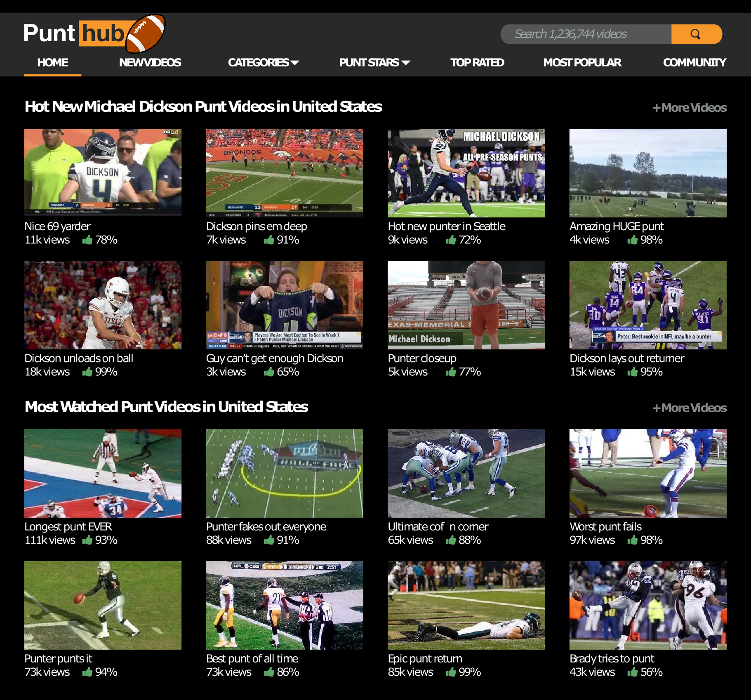Viewport: 751px width, 700px height.
Task: Click the '65%' rating text
Action: [x=288, y=372]
